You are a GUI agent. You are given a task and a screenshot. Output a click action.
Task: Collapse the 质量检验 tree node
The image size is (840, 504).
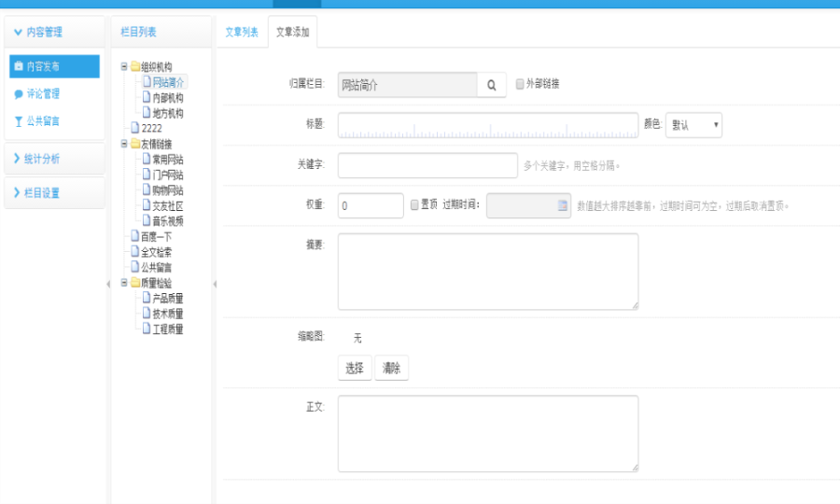(124, 282)
